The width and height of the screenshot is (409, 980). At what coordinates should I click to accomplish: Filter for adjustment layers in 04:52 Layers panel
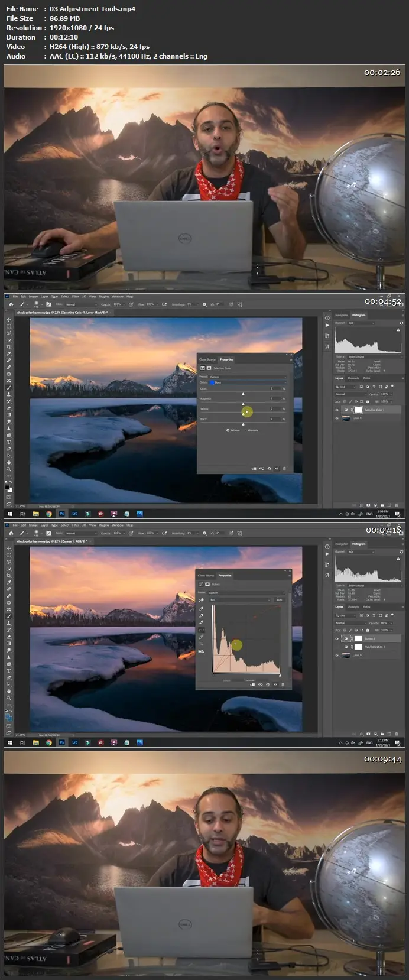[x=368, y=387]
